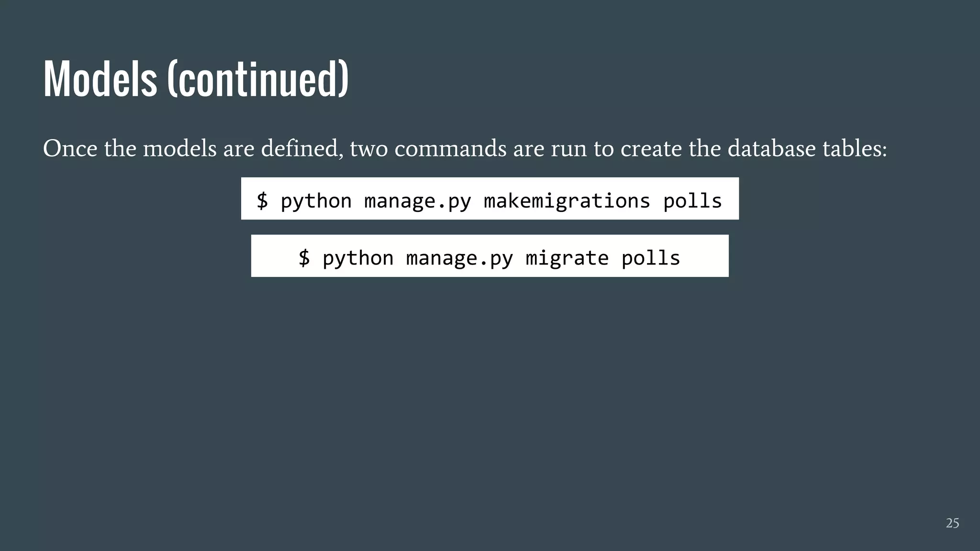Image resolution: width=980 pixels, height=551 pixels.
Task: Click "python" in the migrate command box
Action: (358, 258)
